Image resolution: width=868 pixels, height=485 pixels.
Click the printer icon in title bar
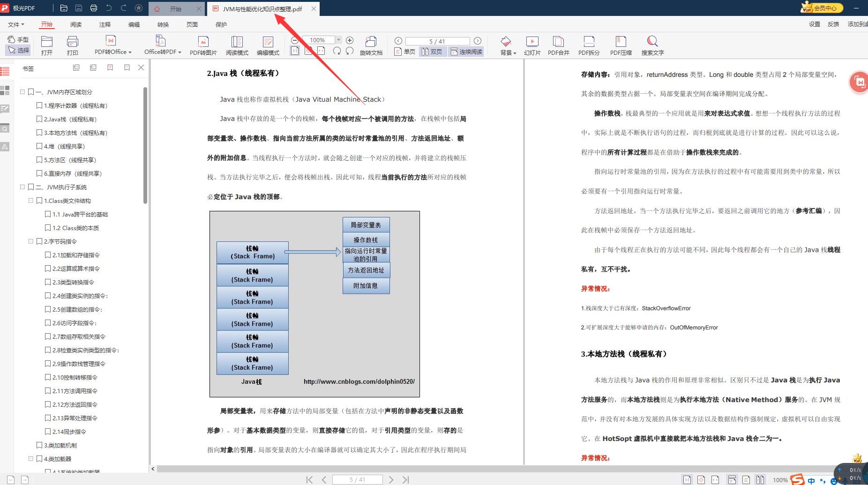pos(94,8)
